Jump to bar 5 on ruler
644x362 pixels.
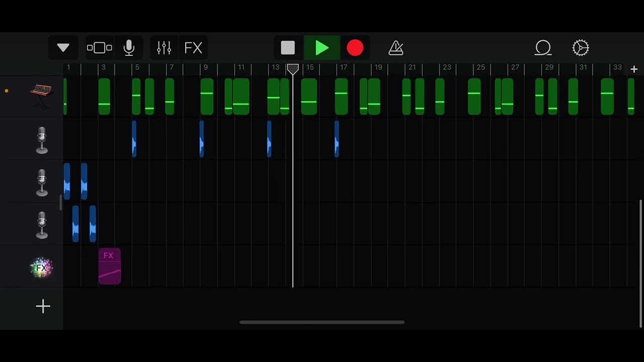(x=137, y=67)
